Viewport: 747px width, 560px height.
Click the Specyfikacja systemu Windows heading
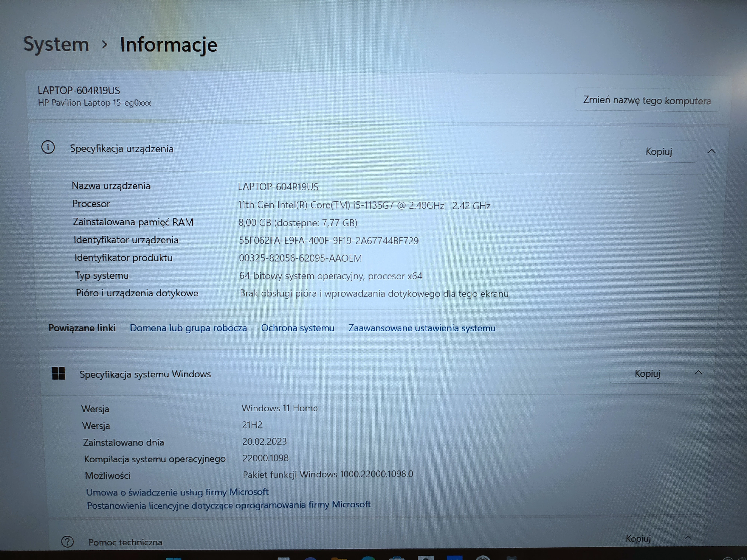(145, 374)
